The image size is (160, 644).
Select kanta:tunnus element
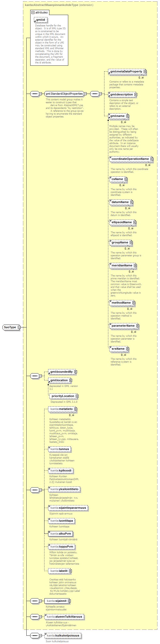[x=59, y=449]
